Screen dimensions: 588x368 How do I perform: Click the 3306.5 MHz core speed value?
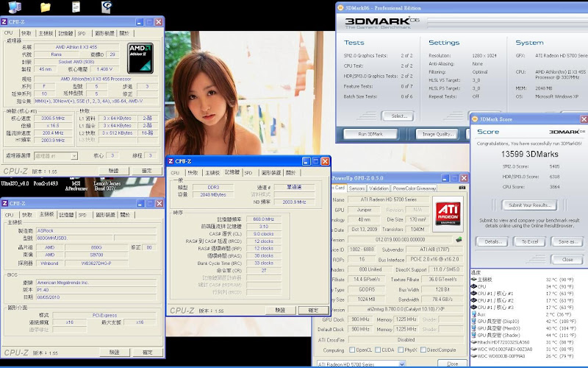click(53, 118)
